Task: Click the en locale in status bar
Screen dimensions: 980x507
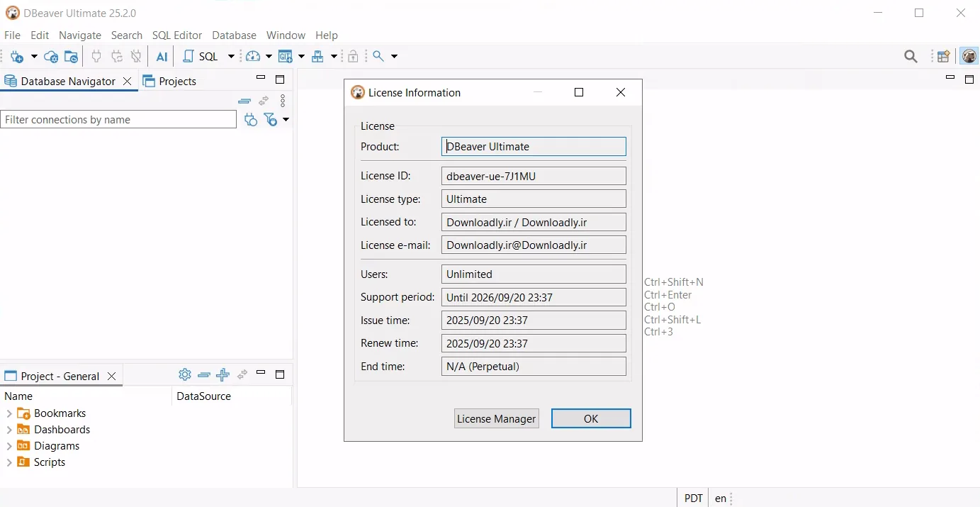Action: coord(721,498)
